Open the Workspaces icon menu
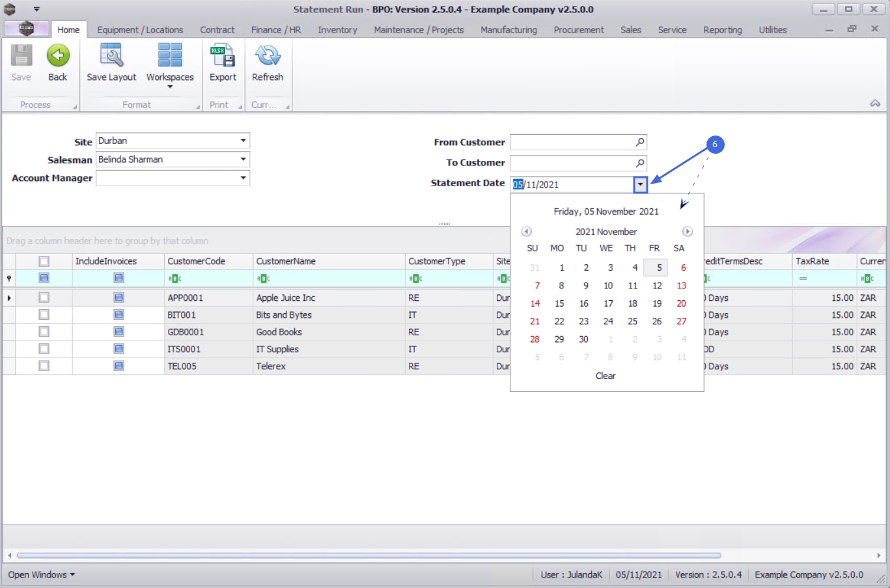This screenshot has width=890, height=588. [x=170, y=56]
